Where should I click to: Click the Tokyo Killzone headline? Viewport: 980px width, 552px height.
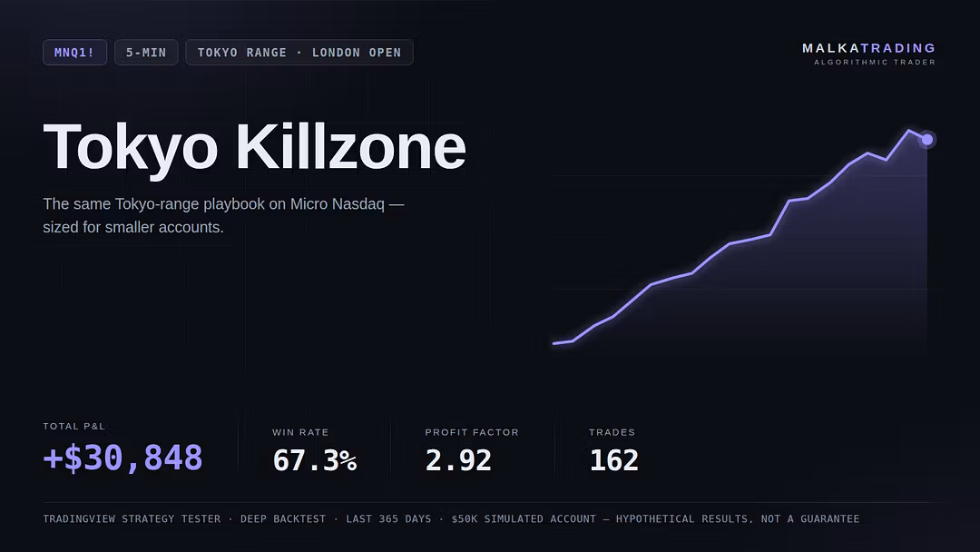(x=254, y=147)
